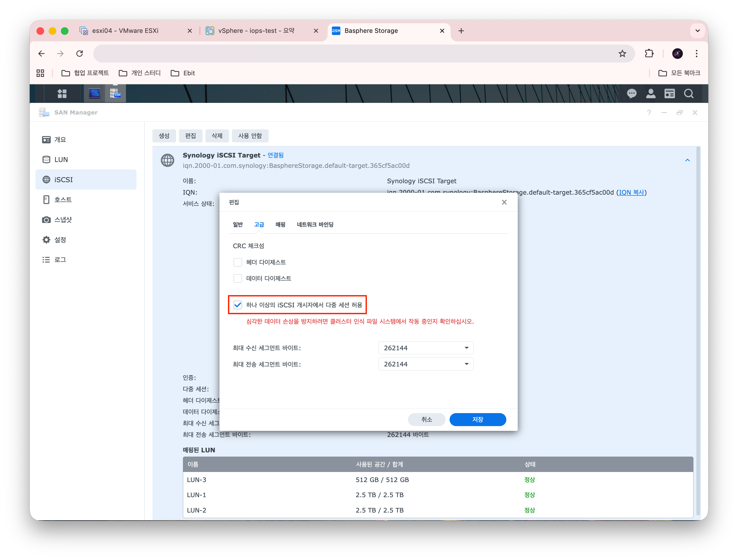The height and width of the screenshot is (560, 738).
Task: Click the SAN Manager help question mark
Action: pyautogui.click(x=649, y=113)
